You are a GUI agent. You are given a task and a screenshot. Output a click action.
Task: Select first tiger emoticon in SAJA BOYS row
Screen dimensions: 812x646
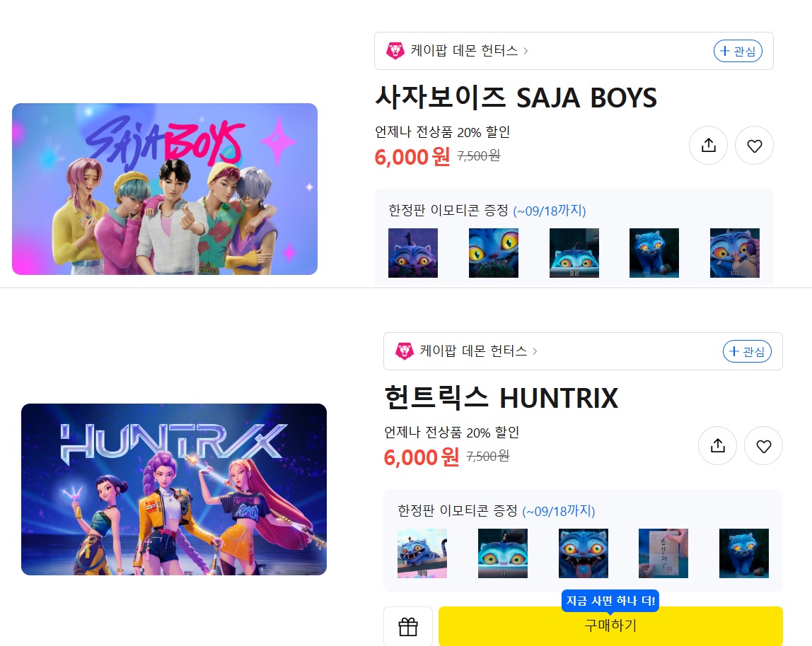click(x=413, y=252)
